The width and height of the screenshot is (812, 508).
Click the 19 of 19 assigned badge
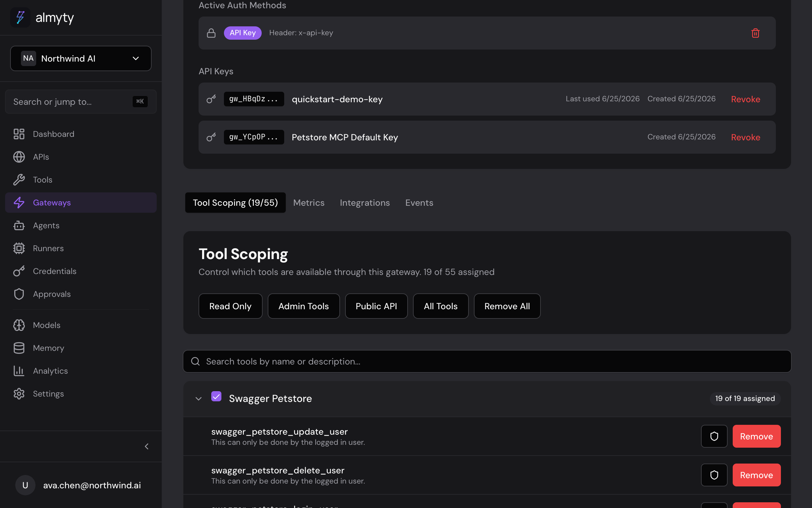pyautogui.click(x=745, y=398)
